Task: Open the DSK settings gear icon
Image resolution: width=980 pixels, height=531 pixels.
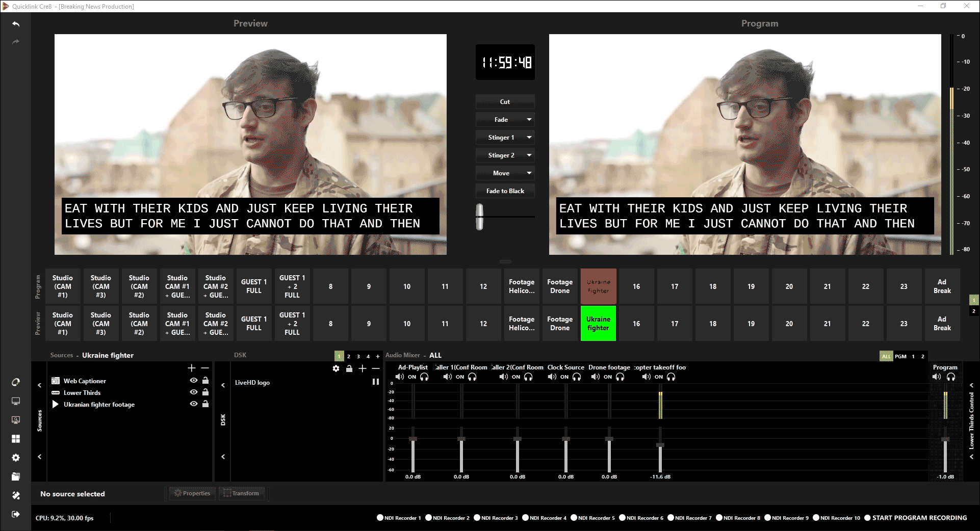Action: point(336,368)
